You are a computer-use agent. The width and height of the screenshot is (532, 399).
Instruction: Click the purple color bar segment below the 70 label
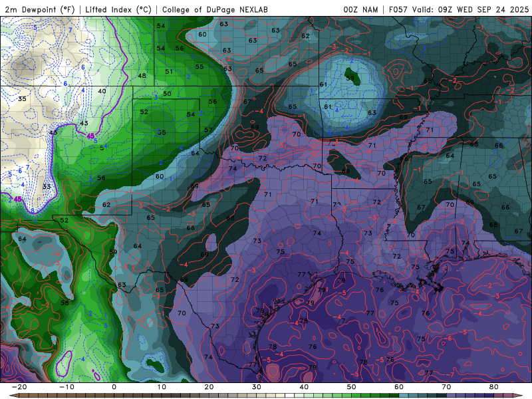tap(452, 396)
